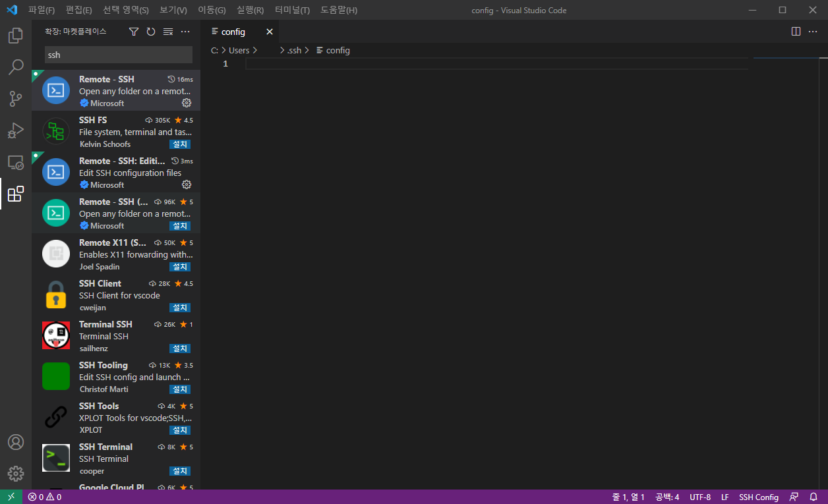
Task: Click the extension search box containing ssh
Action: [119, 55]
